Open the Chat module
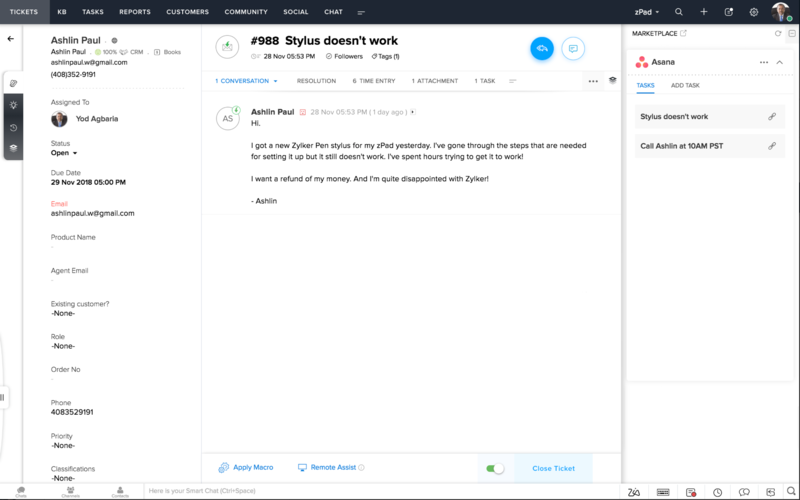Screen dimensions: 800x500 tap(333, 12)
